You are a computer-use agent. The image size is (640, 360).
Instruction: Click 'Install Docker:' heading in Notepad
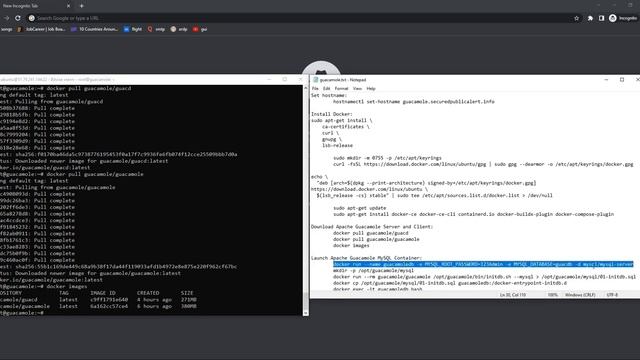pyautogui.click(x=331, y=114)
